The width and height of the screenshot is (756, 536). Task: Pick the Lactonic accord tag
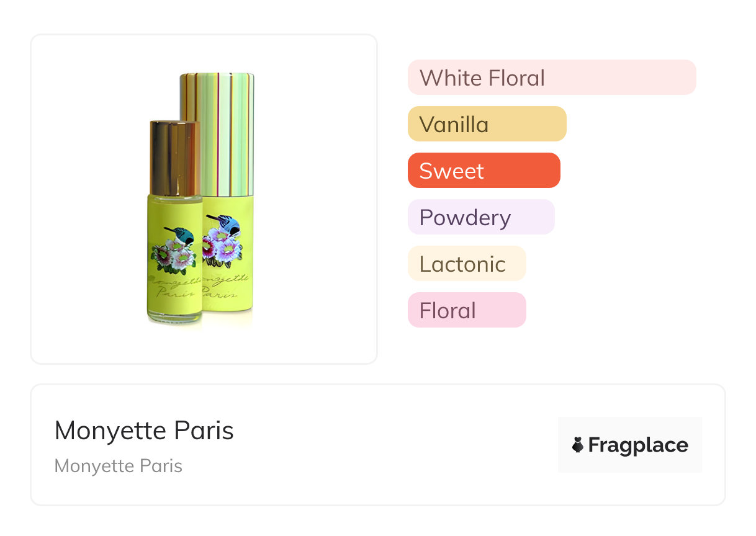click(x=466, y=264)
